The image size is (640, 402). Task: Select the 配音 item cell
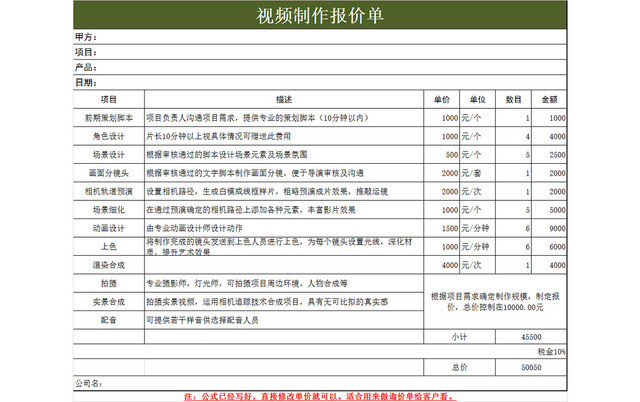[109, 320]
